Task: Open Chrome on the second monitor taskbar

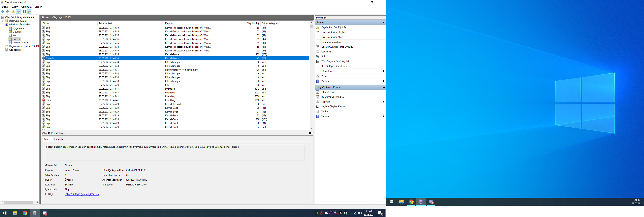Action: (411, 202)
